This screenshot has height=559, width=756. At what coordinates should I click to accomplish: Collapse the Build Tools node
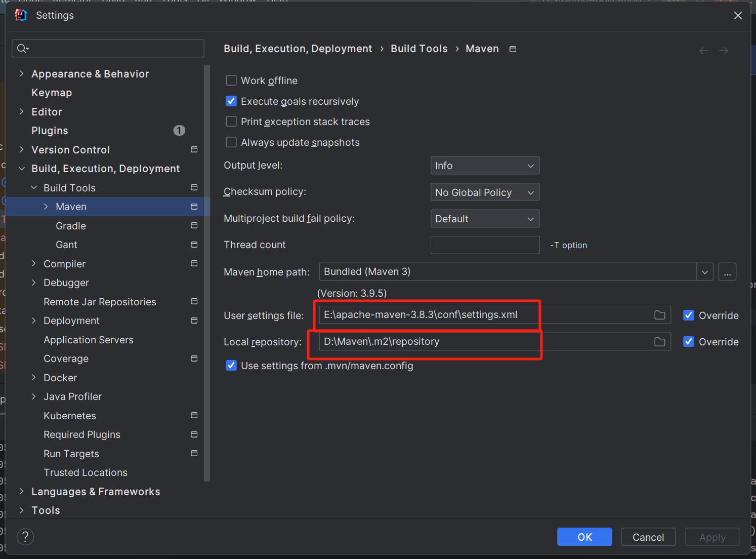coord(34,187)
